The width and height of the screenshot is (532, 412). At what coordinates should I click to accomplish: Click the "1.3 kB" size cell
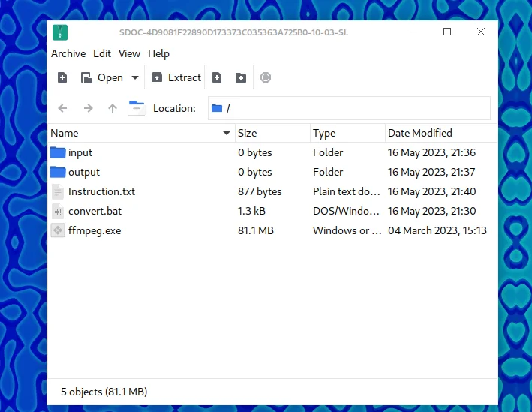coord(251,211)
